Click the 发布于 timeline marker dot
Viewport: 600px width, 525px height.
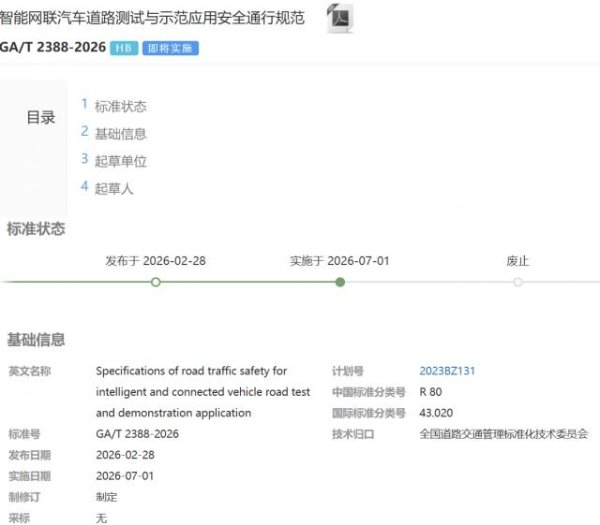pos(156,282)
